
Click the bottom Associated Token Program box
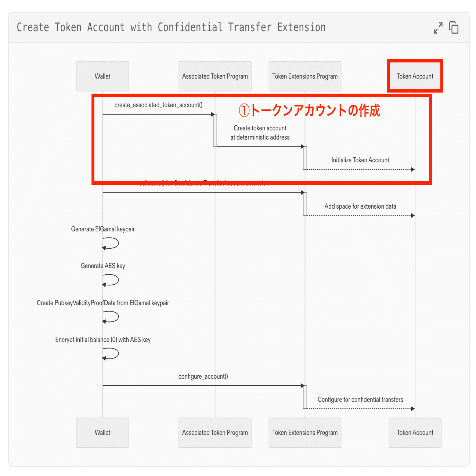pos(215,433)
